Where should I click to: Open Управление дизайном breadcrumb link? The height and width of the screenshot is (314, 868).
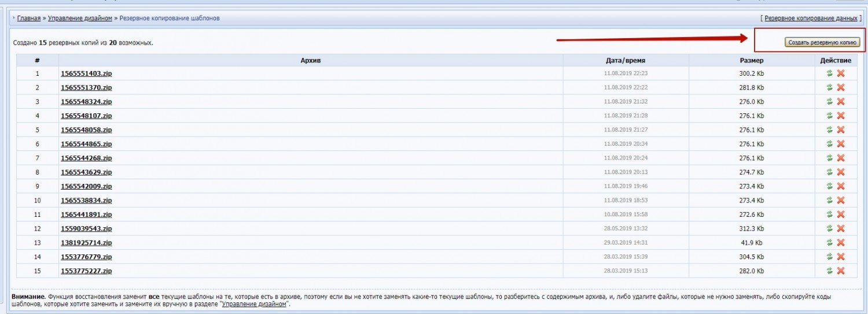(x=80, y=19)
